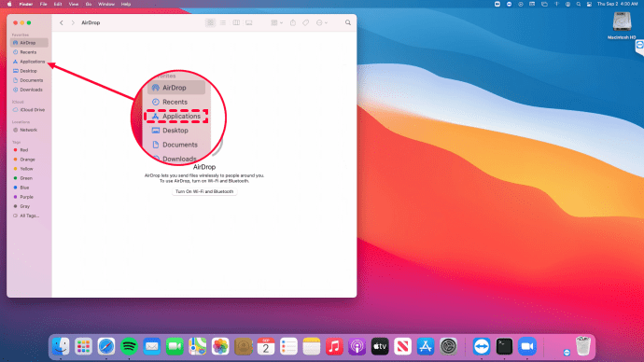Screen dimensions: 644x362
Task: Click the Edit Tags toolbar icon
Action: click(306, 23)
